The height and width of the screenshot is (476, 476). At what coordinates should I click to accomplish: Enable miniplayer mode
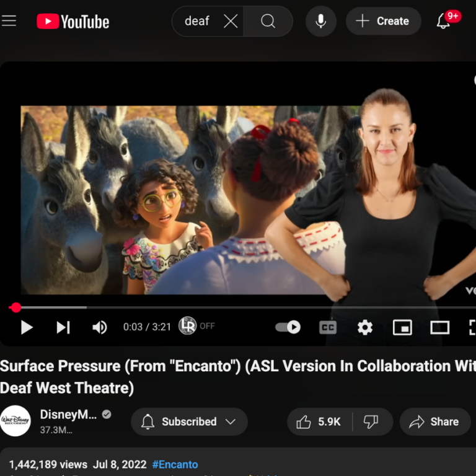pos(402,327)
